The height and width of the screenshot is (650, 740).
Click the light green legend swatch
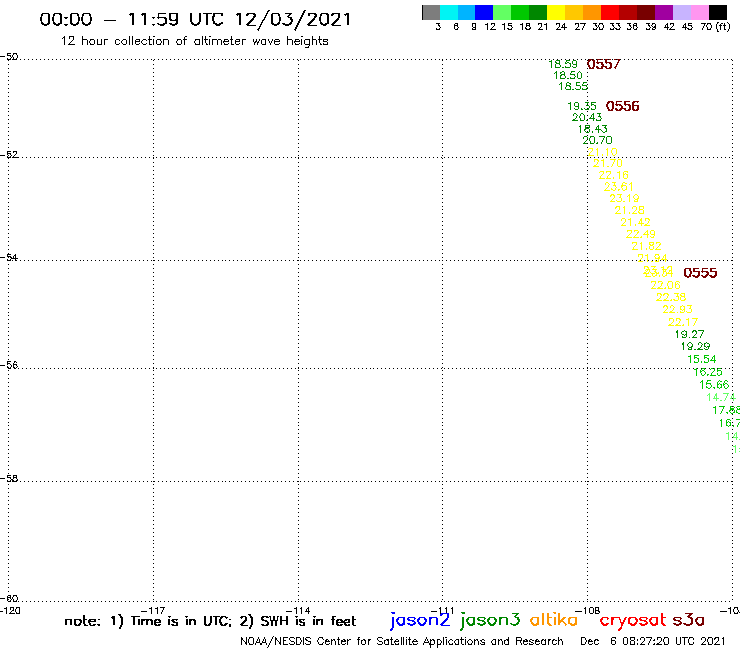click(x=502, y=12)
